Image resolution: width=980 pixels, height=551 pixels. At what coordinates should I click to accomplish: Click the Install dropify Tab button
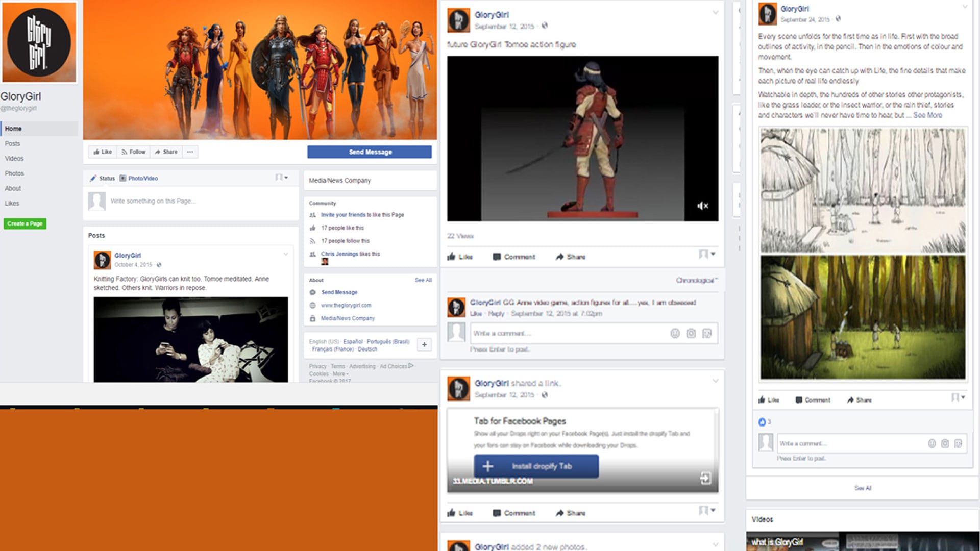coord(536,466)
